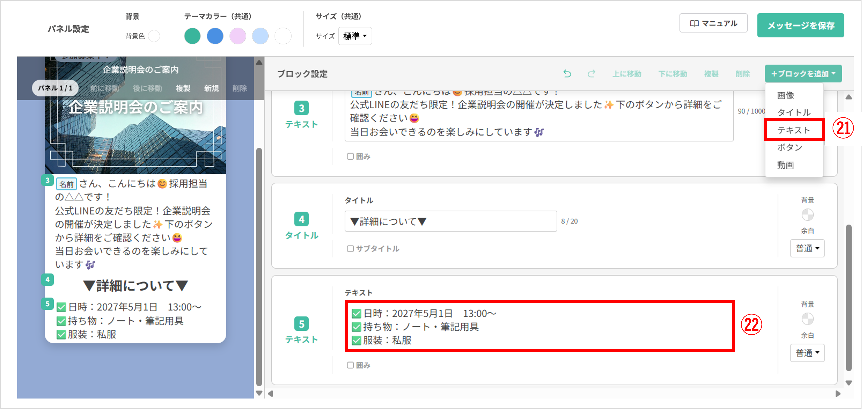The height and width of the screenshot is (409, 868).
Task: Click the undo arrow icon
Action: point(567,74)
